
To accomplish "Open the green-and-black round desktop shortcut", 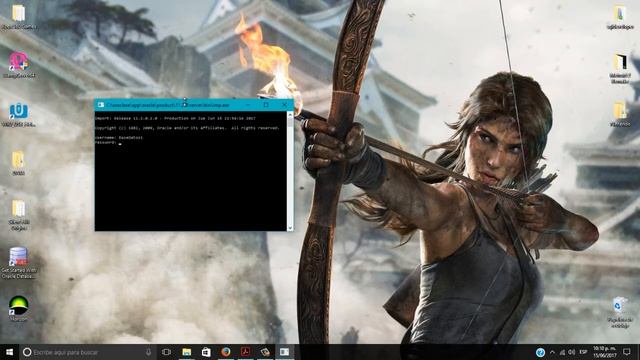I will (x=18, y=308).
